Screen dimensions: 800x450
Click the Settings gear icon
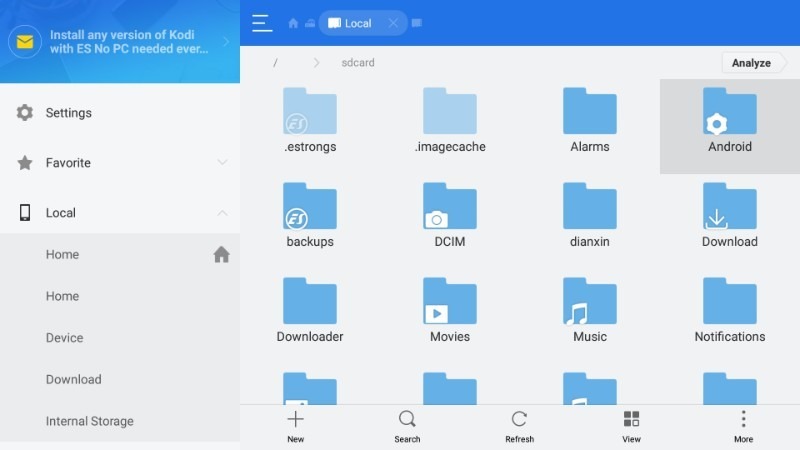[24, 113]
